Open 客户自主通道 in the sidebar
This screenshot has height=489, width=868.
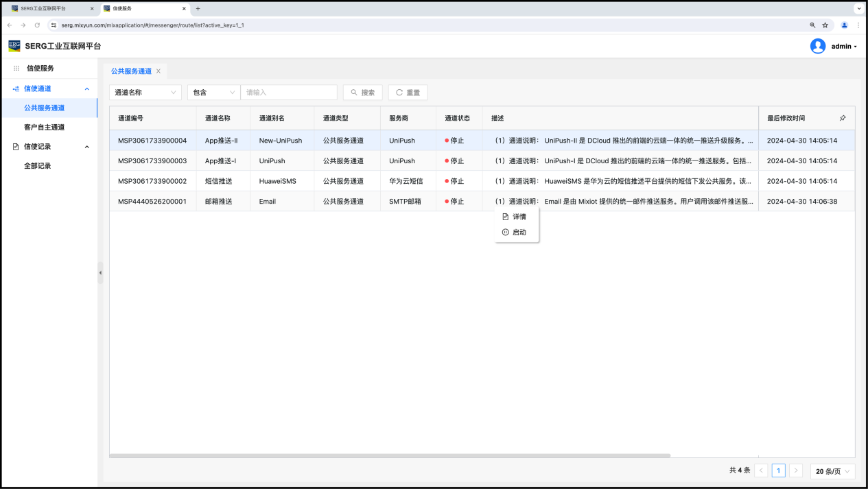[44, 128]
